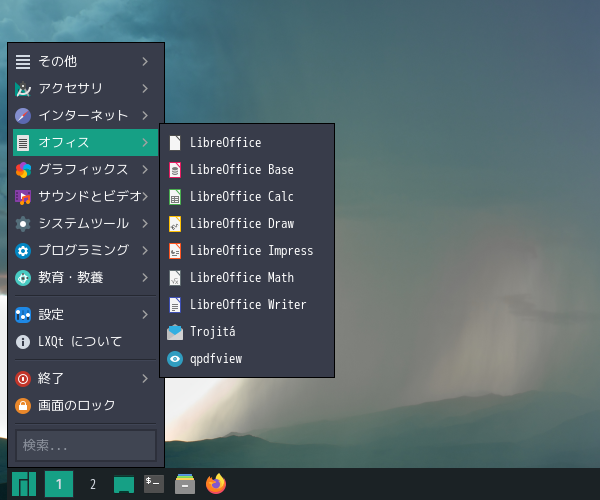Click the 教育・教養 category icon
The width and height of the screenshot is (600, 500).
point(23,278)
